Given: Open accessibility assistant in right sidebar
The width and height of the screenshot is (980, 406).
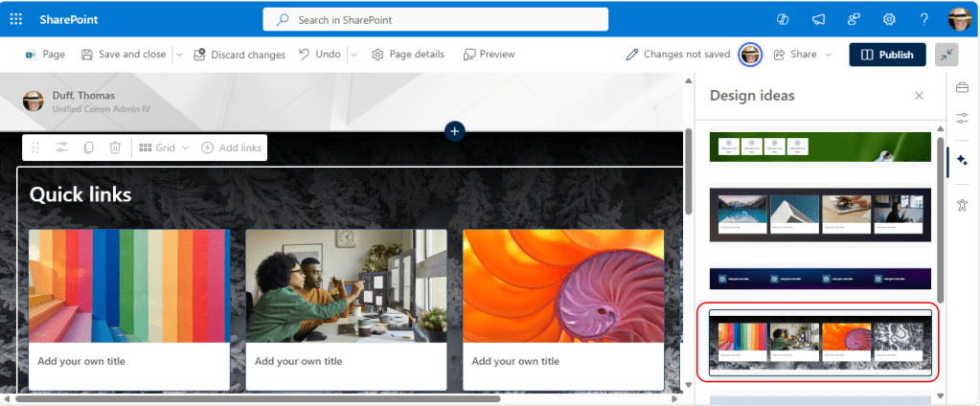Looking at the screenshot, I should 962,204.
